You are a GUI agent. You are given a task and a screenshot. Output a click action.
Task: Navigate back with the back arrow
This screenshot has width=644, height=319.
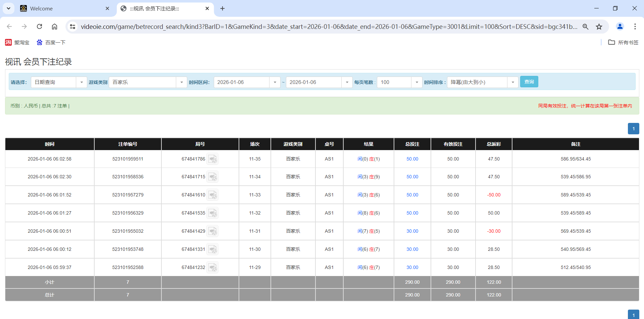click(9, 27)
